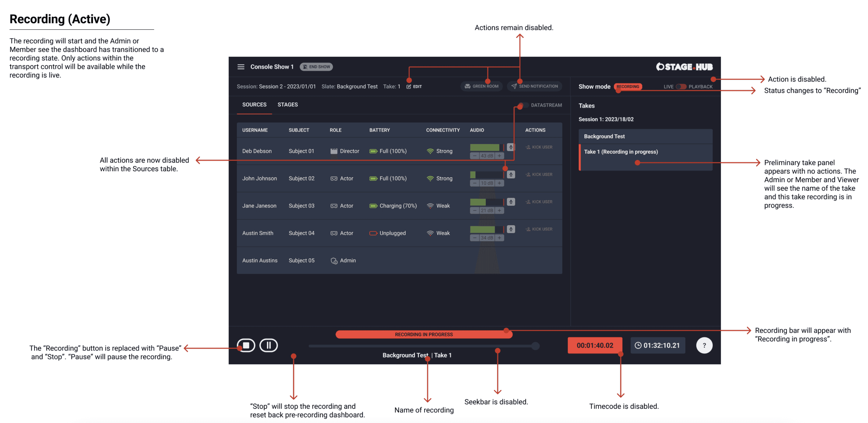
Task: Click the EDIT slate button
Action: pyautogui.click(x=414, y=87)
